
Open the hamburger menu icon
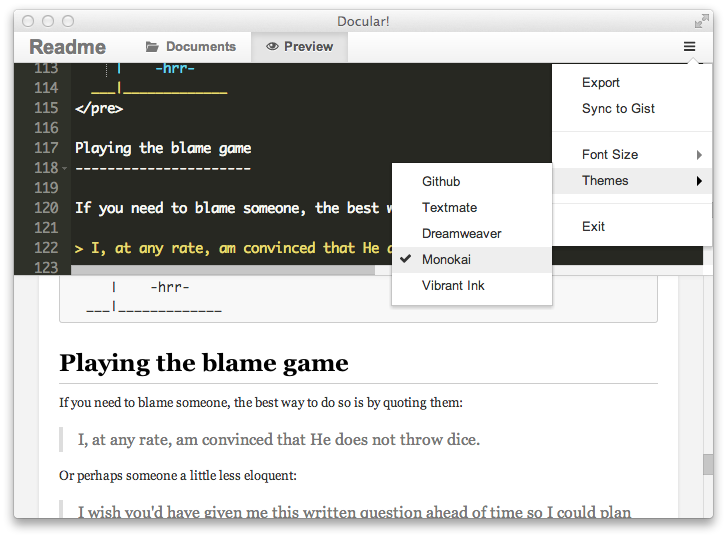(x=689, y=46)
